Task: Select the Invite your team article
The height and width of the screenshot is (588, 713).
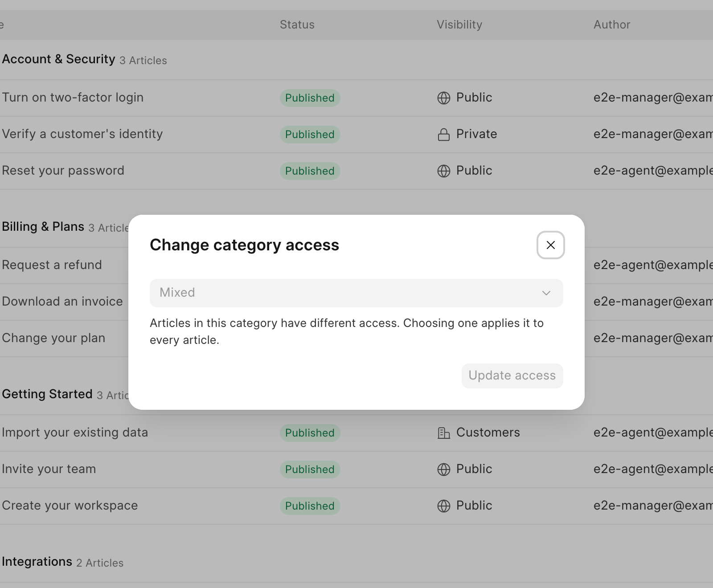Action: coord(49,469)
